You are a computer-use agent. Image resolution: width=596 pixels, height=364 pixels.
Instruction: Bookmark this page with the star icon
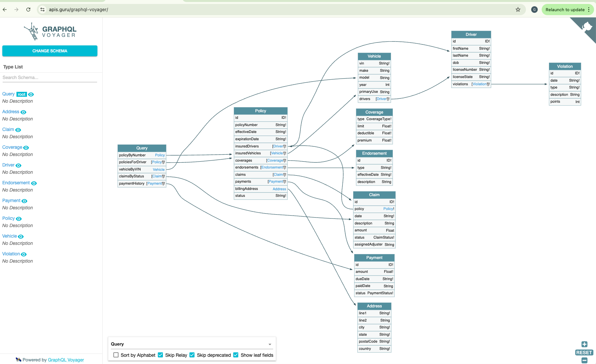[518, 10]
